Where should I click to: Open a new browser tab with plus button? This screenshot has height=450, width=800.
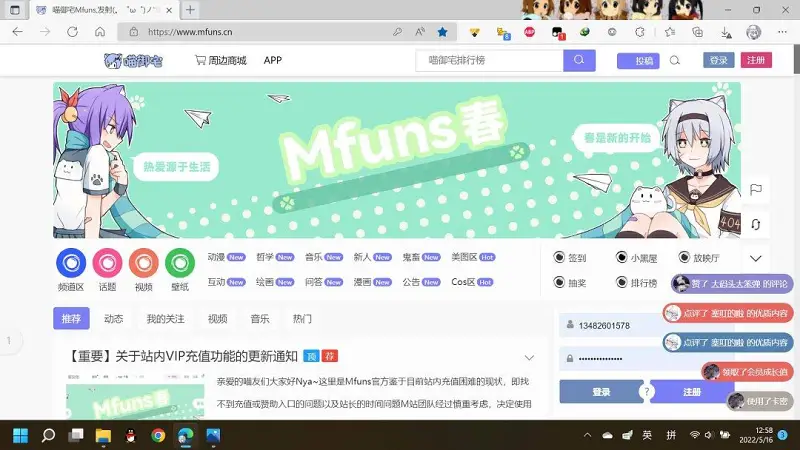click(x=190, y=10)
